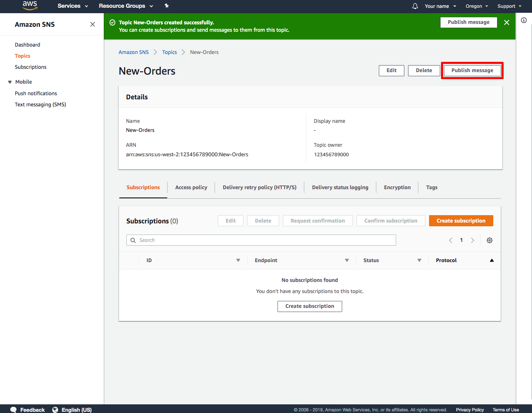
Task: Collapse the Mobile sidebar section
Action: click(x=10, y=82)
